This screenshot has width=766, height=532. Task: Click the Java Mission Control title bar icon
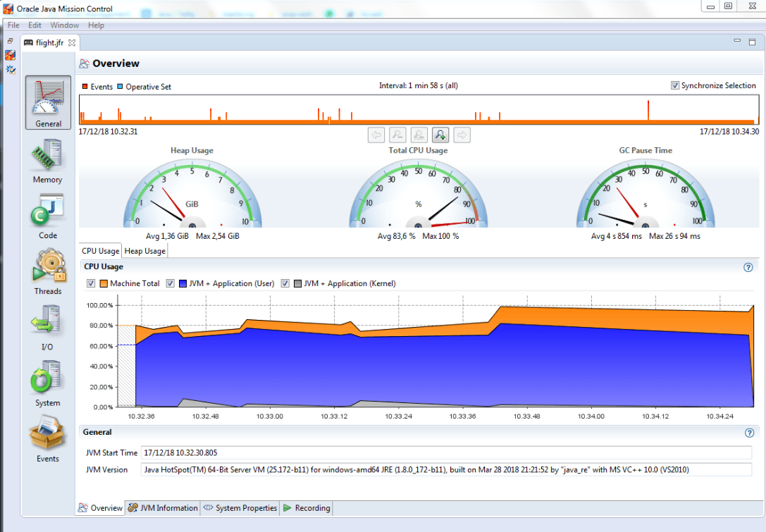(8, 8)
